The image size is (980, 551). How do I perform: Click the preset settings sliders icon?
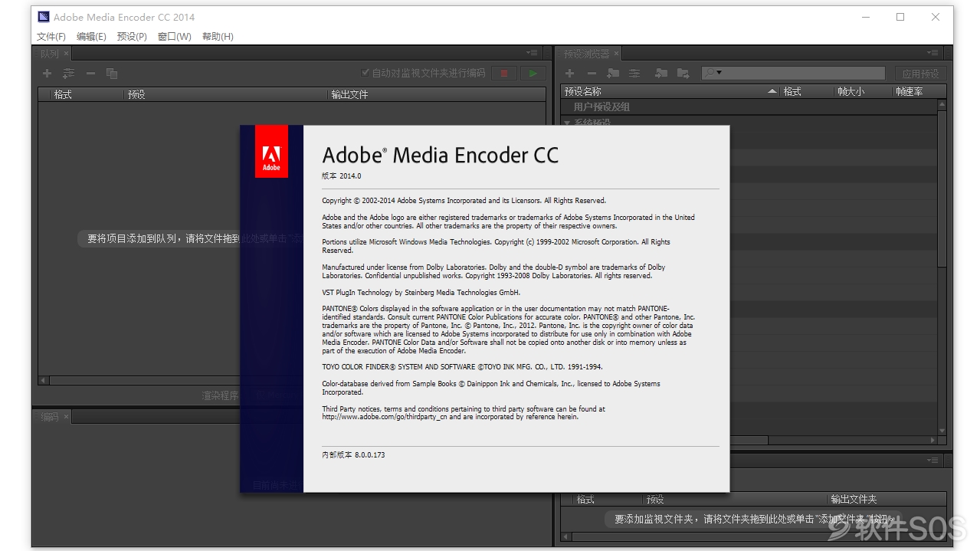coord(634,74)
